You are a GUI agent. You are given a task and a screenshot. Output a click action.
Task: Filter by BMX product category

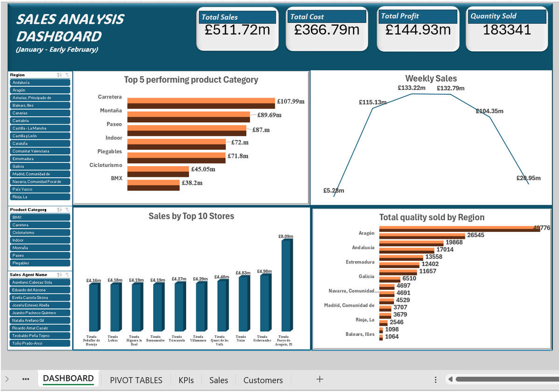pos(40,217)
